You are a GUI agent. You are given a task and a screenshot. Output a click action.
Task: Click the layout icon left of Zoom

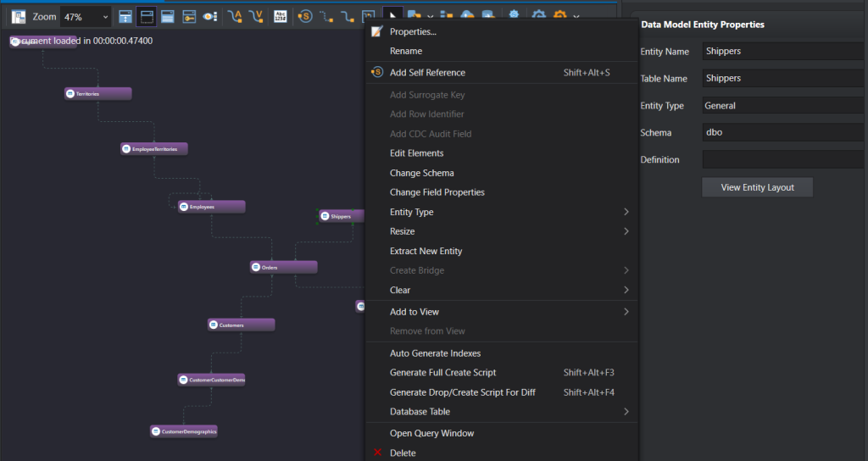pyautogui.click(x=19, y=16)
